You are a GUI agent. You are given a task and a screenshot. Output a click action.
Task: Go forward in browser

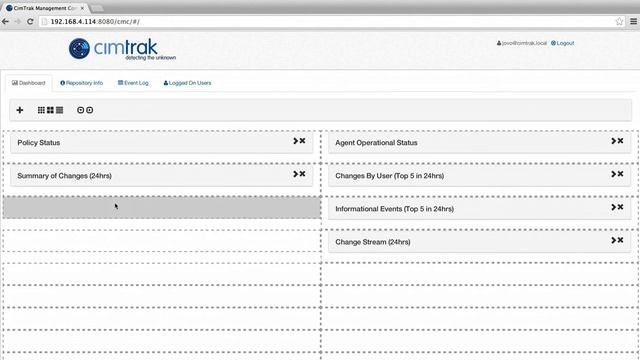tap(18, 22)
